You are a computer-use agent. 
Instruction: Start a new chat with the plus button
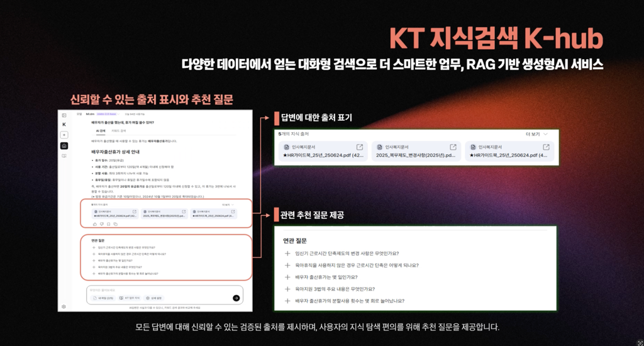click(64, 135)
